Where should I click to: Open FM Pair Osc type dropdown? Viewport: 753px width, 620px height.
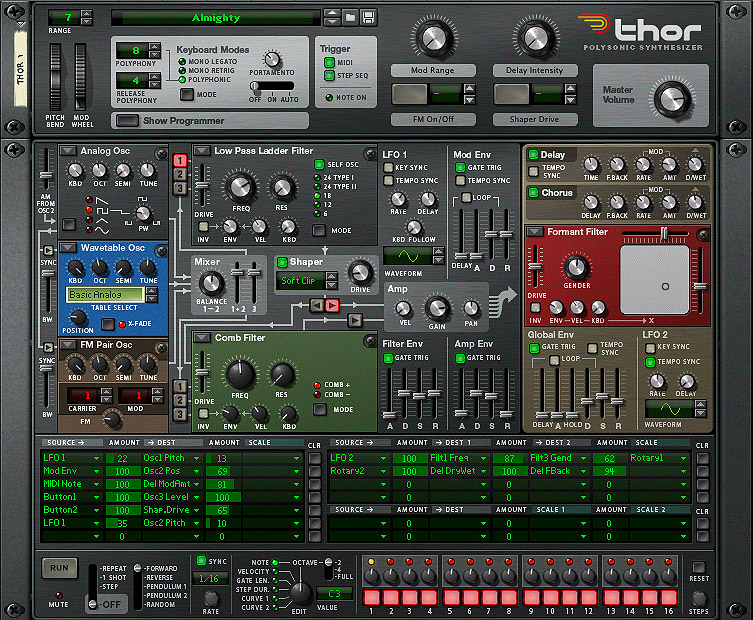(68, 344)
